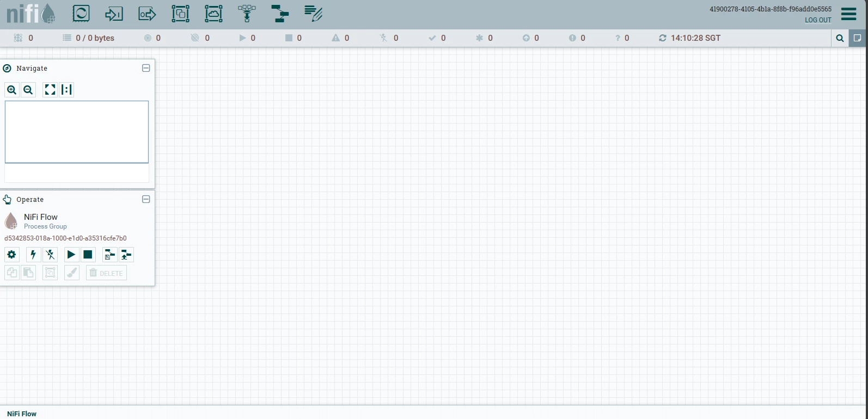Screen dimensions: 868x419
Task: Fit the flow to screen
Action: [x=50, y=90]
